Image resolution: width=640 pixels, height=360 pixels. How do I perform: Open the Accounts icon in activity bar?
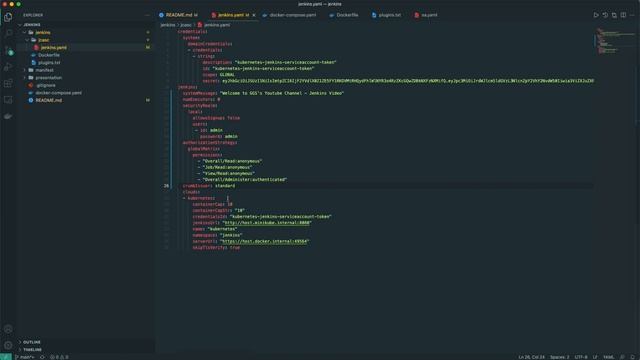8,329
